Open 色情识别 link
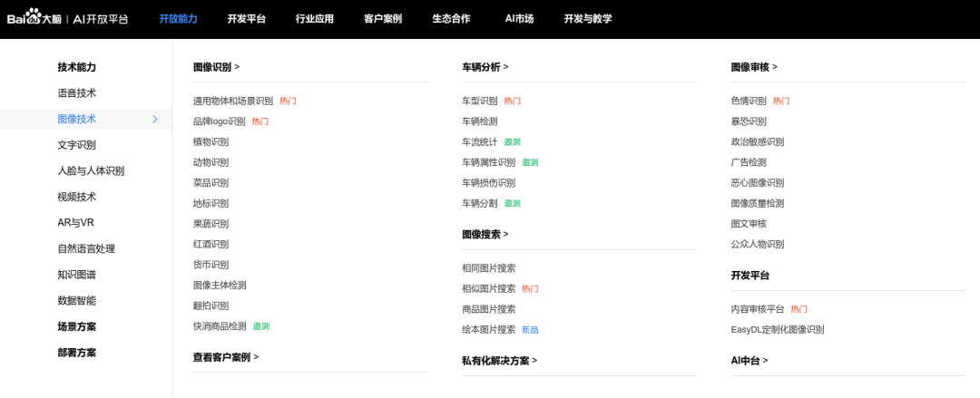 749,101
